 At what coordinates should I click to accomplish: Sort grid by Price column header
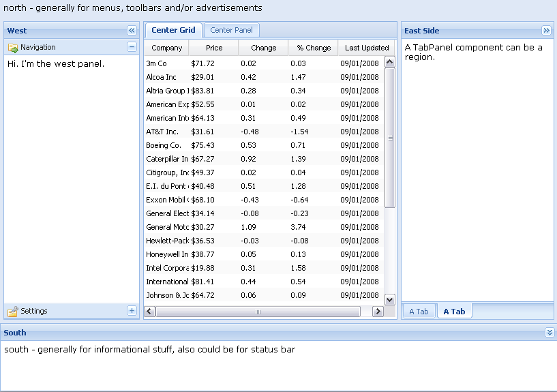coord(214,48)
